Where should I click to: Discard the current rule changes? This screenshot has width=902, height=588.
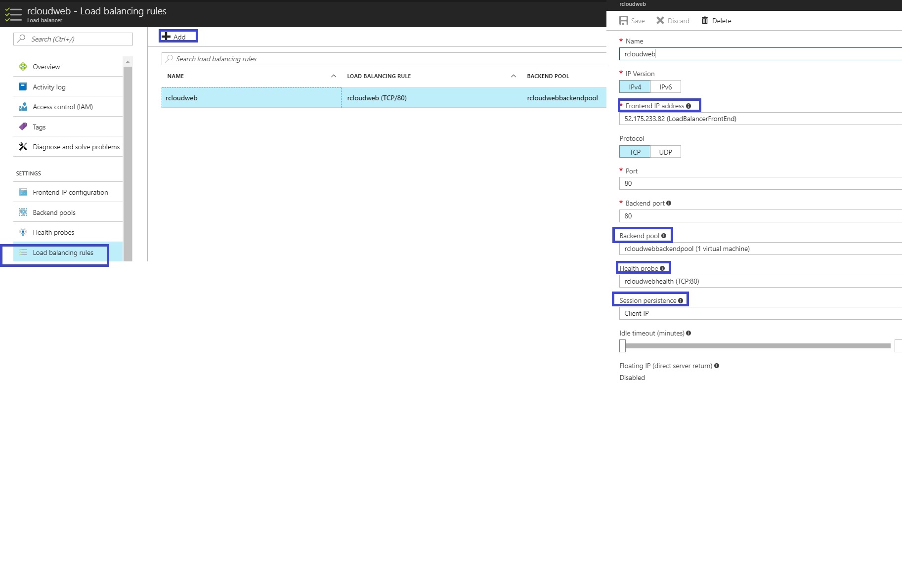coord(672,20)
